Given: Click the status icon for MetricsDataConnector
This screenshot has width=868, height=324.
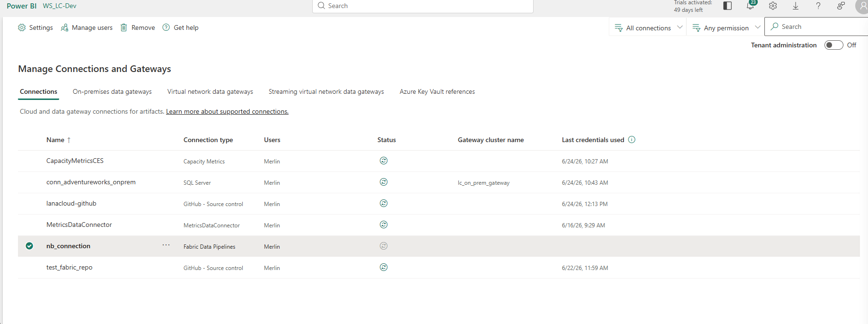Looking at the screenshot, I should coord(384,225).
